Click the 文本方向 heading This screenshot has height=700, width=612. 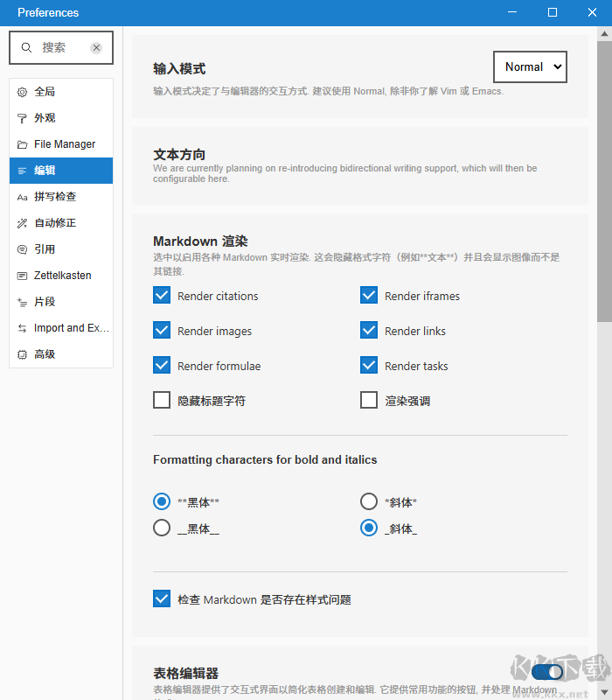(179, 155)
